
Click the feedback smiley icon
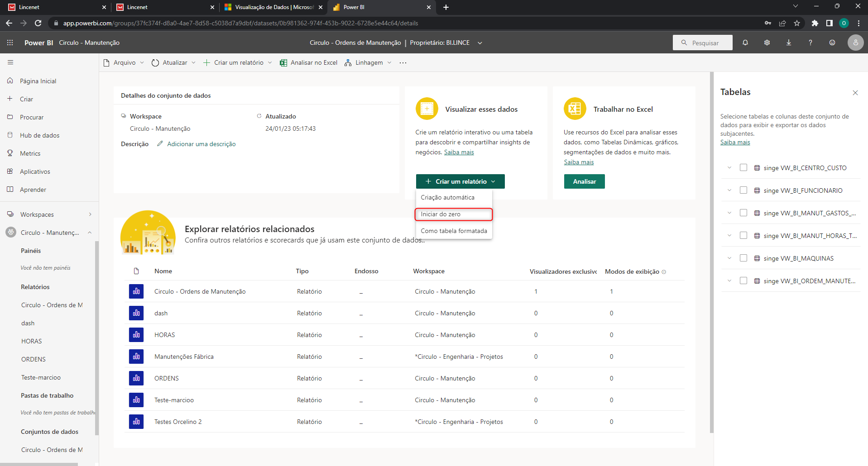(x=832, y=43)
